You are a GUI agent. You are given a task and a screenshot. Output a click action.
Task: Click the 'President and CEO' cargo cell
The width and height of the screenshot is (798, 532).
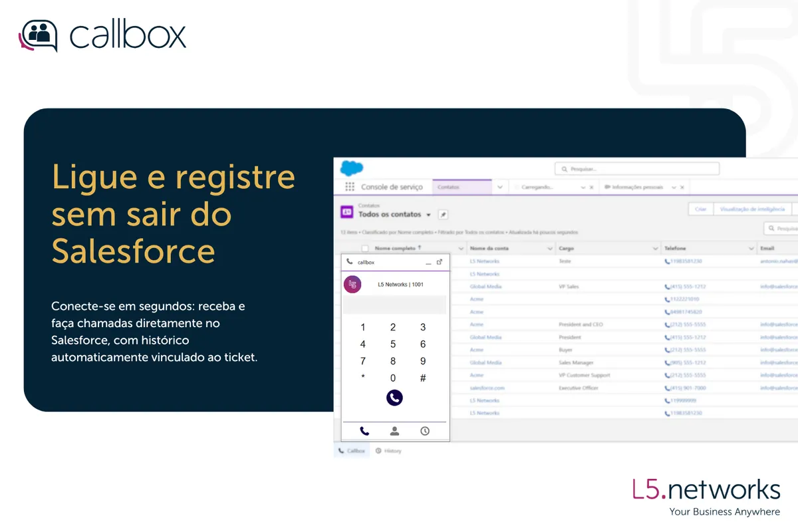(581, 325)
